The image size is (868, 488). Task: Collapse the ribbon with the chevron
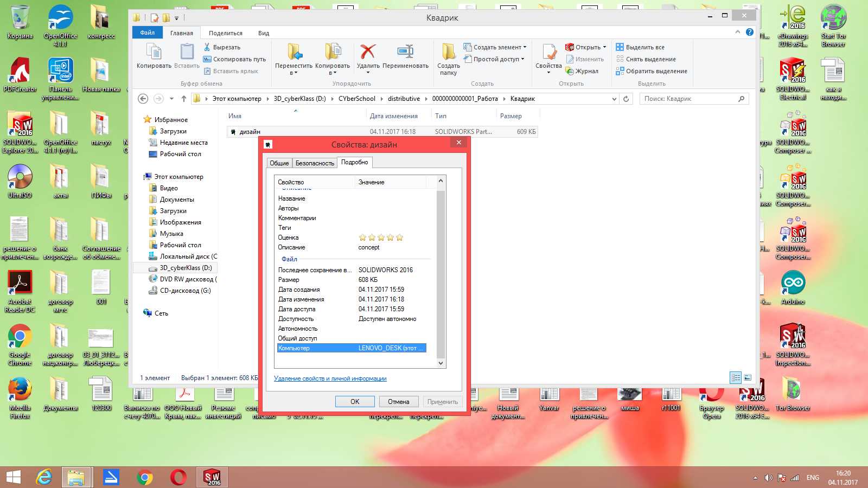click(x=738, y=32)
